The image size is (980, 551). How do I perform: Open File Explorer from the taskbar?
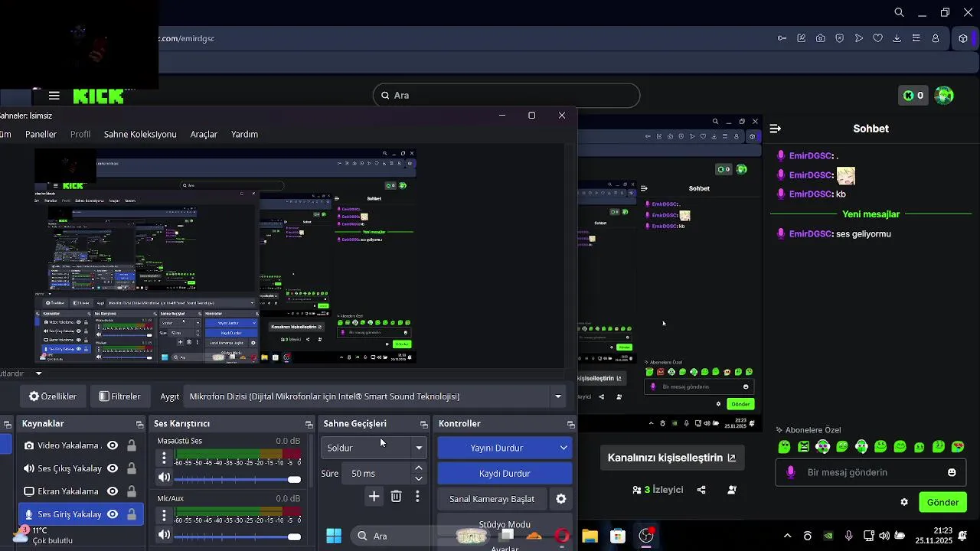590,536
